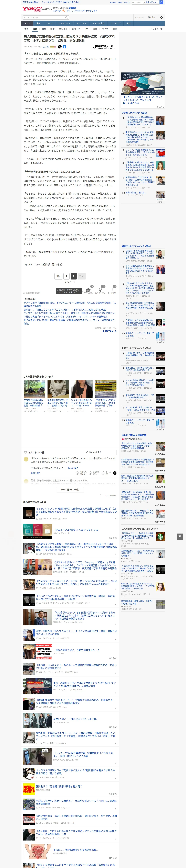
Task: Go to previous page 前へ
Action: (58, 276)
